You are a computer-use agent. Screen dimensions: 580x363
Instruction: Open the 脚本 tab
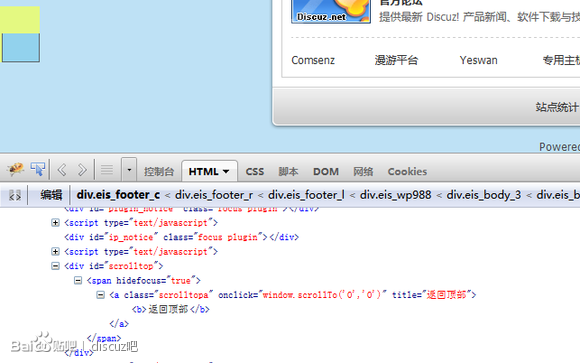(x=288, y=172)
